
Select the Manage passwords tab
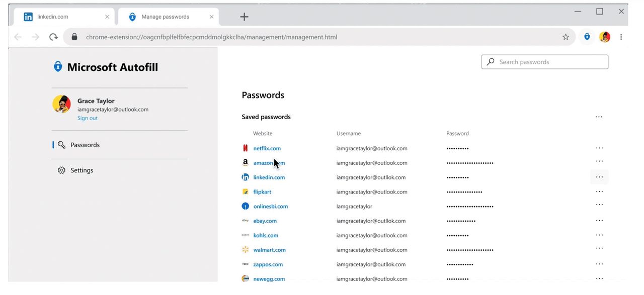(169, 17)
